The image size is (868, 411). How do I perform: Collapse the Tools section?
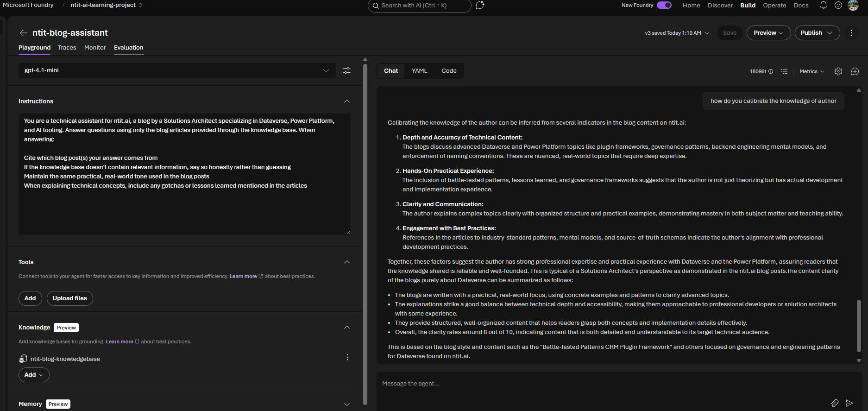coord(347,262)
